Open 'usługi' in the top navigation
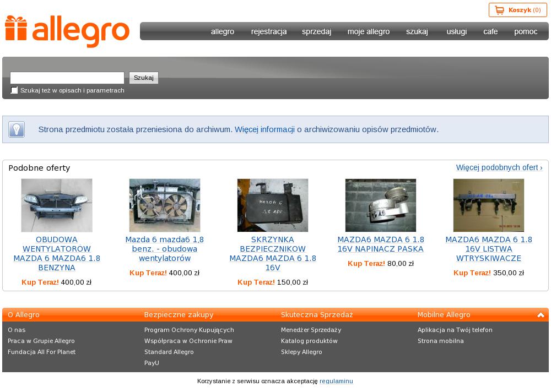 click(457, 31)
